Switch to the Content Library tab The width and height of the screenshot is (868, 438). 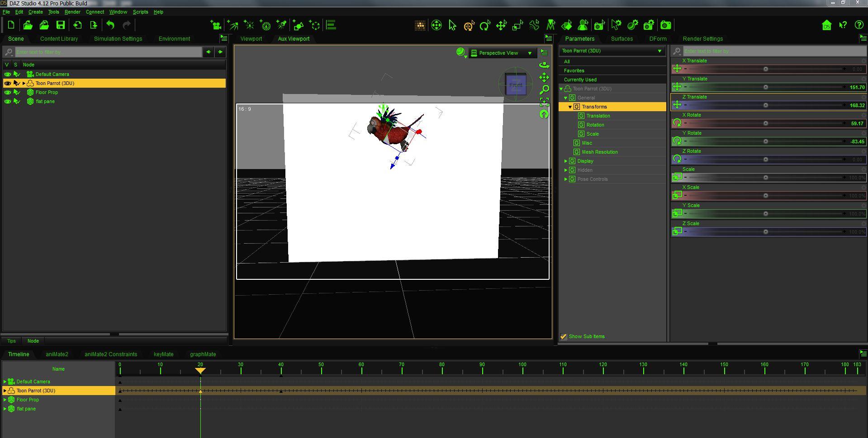click(59, 39)
